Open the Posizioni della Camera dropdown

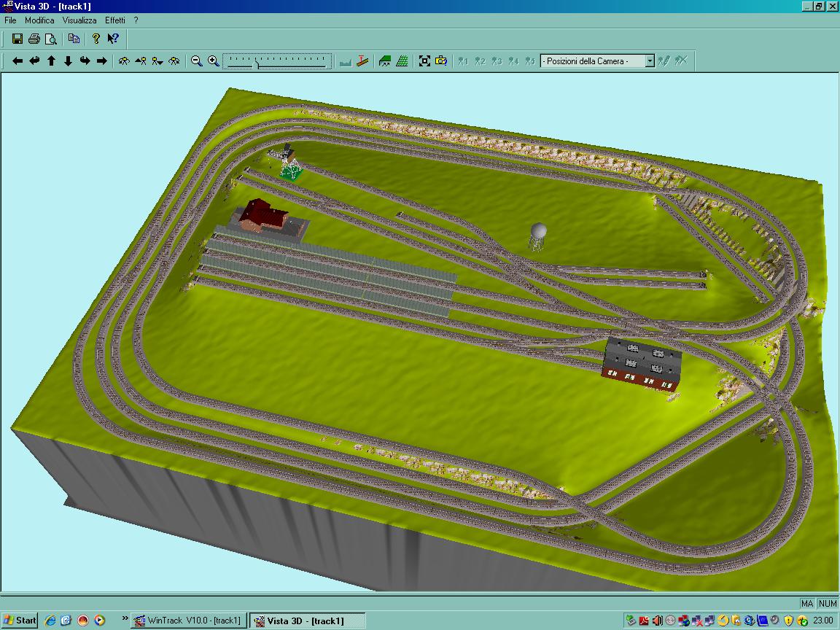click(x=649, y=61)
